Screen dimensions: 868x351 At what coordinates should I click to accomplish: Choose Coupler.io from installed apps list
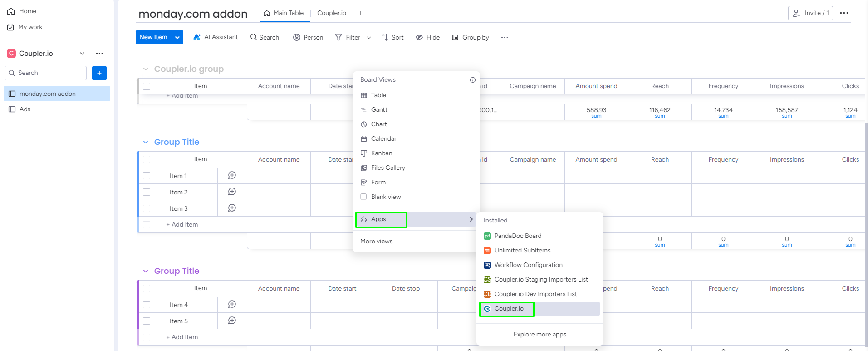point(509,309)
